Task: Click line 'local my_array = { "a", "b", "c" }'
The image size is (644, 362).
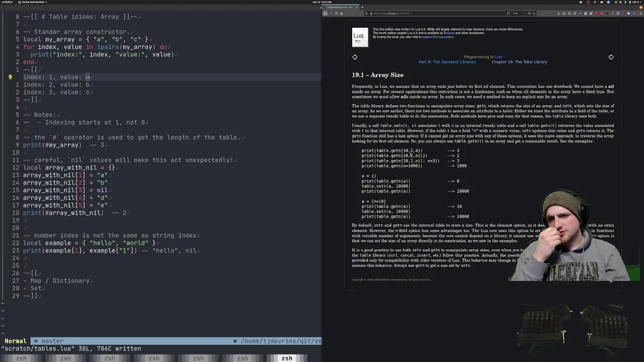Action: pyautogui.click(x=86, y=39)
